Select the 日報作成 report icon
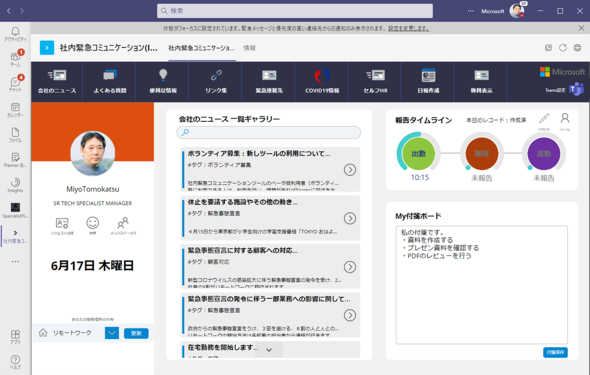 428,81
